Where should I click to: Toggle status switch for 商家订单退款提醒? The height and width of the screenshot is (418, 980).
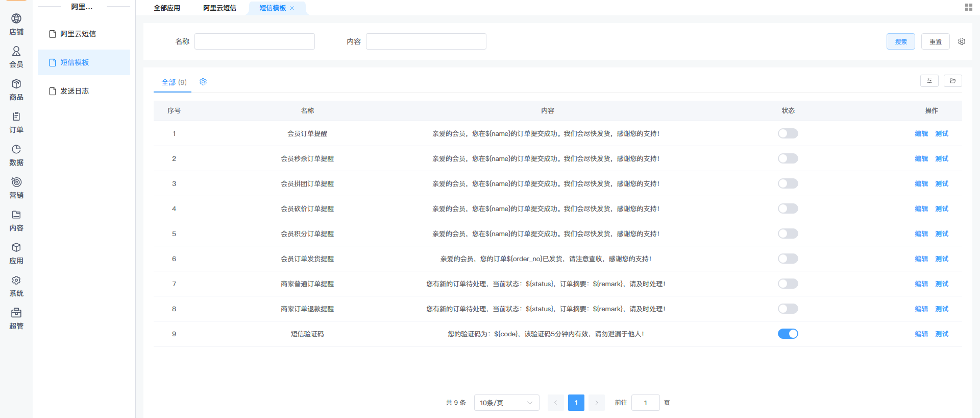pos(788,309)
